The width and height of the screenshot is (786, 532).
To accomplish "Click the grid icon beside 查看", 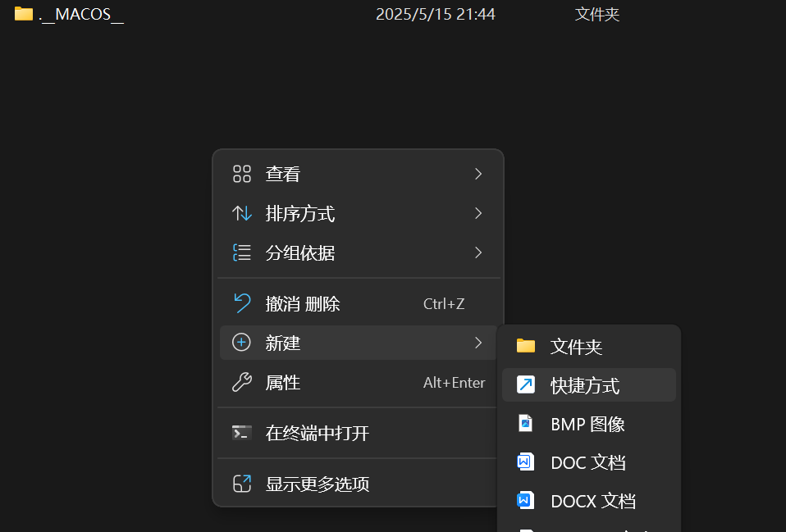I will 241,174.
